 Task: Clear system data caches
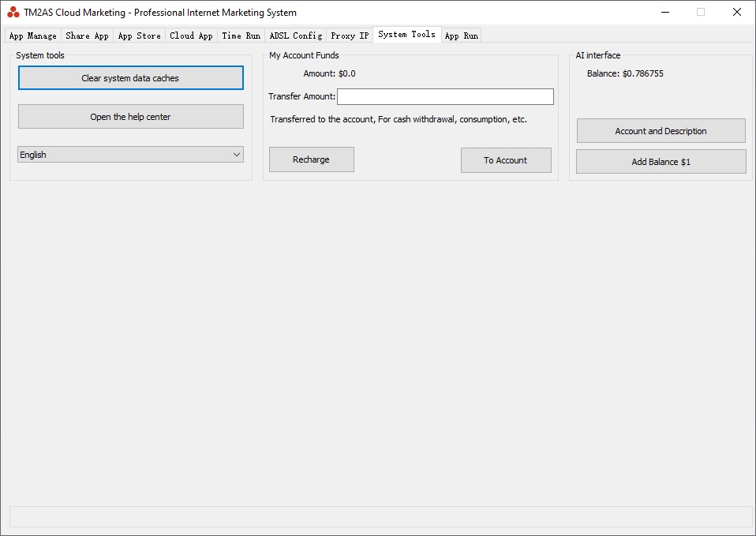coord(130,78)
